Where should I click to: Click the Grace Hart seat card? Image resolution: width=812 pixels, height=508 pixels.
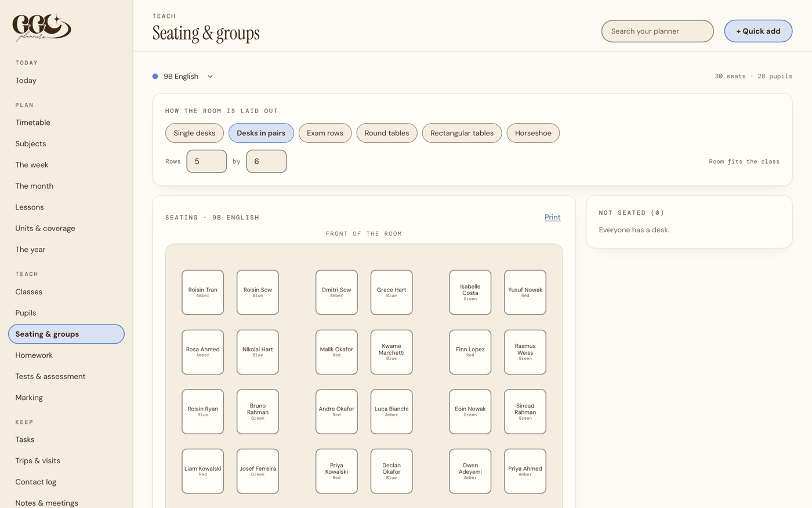click(391, 293)
